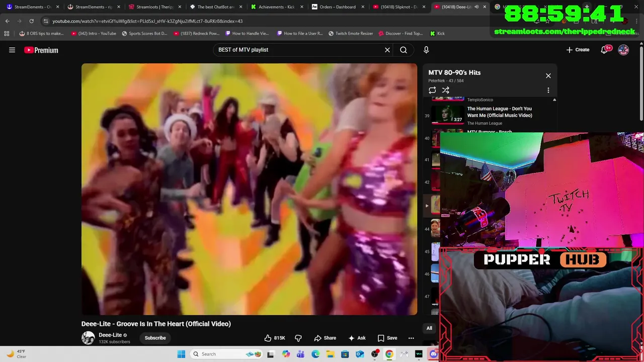
Task: Go to the YouTube Premium home logo
Action: 41,50
